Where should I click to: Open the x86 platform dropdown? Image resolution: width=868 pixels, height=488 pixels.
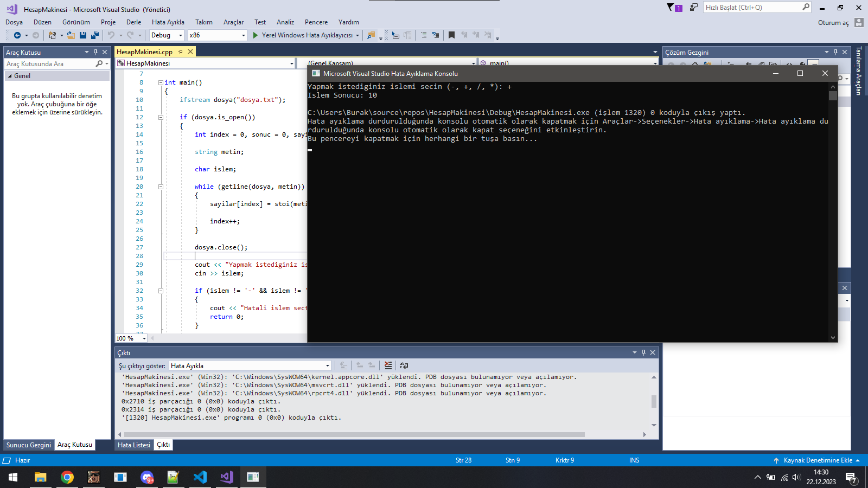(x=217, y=35)
